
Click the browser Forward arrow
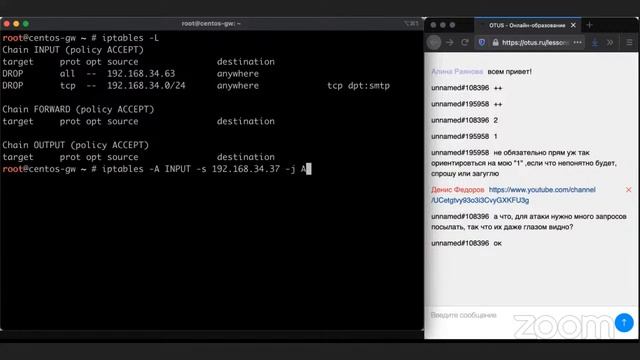pos(450,42)
